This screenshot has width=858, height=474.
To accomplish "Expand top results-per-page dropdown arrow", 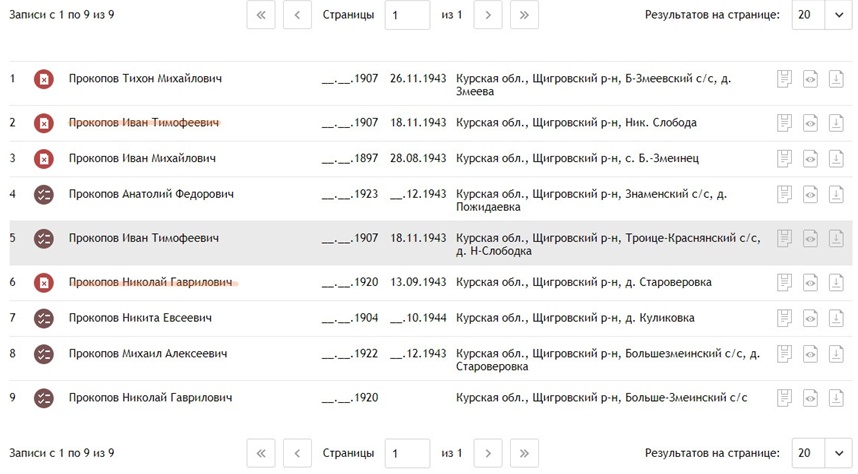I will [839, 15].
